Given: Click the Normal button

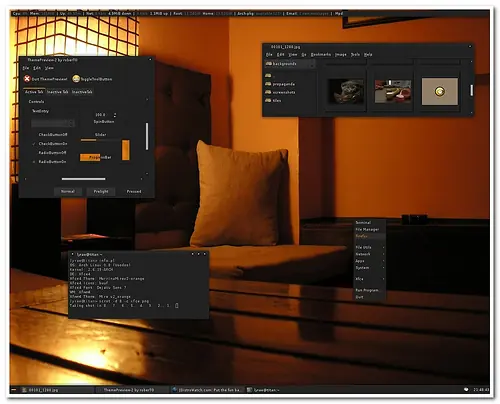Looking at the screenshot, I should (68, 191).
